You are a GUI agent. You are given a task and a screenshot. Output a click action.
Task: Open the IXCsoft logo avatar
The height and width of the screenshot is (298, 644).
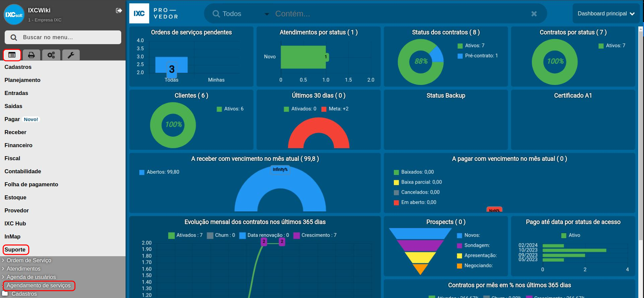click(x=14, y=14)
